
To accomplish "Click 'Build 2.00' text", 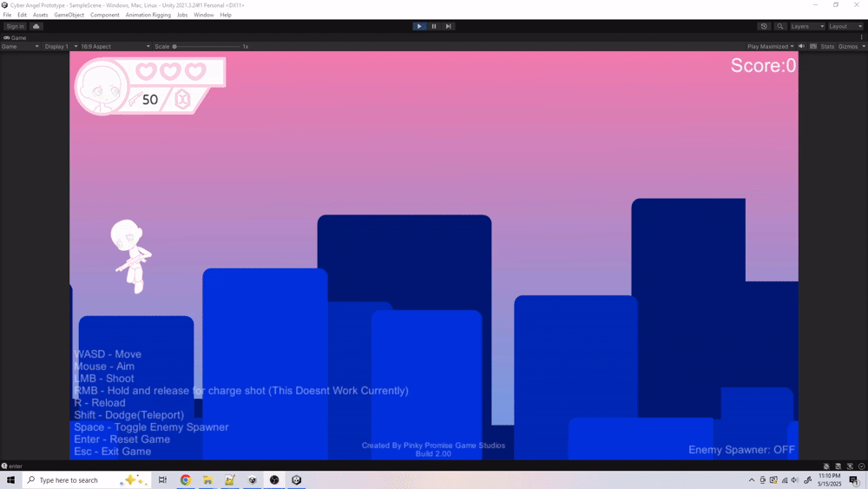I will pyautogui.click(x=433, y=453).
